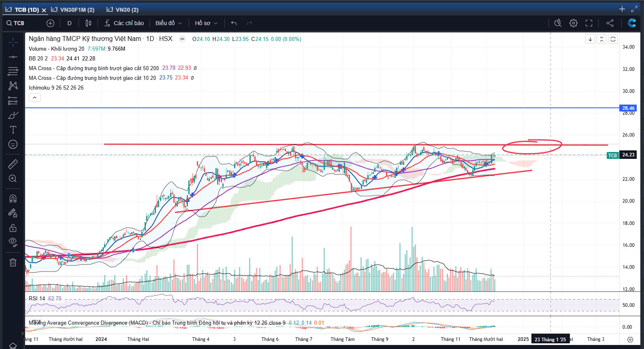The image size is (644, 349).
Task: Select the Ichimoku 9 26 52 26 26 legend
Action: pyautogui.click(x=56, y=88)
